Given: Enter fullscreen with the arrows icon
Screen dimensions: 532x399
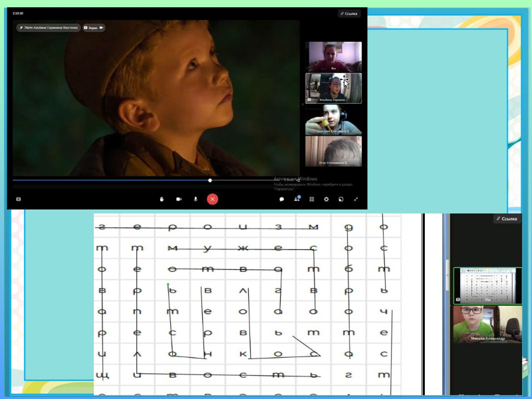Looking at the screenshot, I should click(356, 199).
